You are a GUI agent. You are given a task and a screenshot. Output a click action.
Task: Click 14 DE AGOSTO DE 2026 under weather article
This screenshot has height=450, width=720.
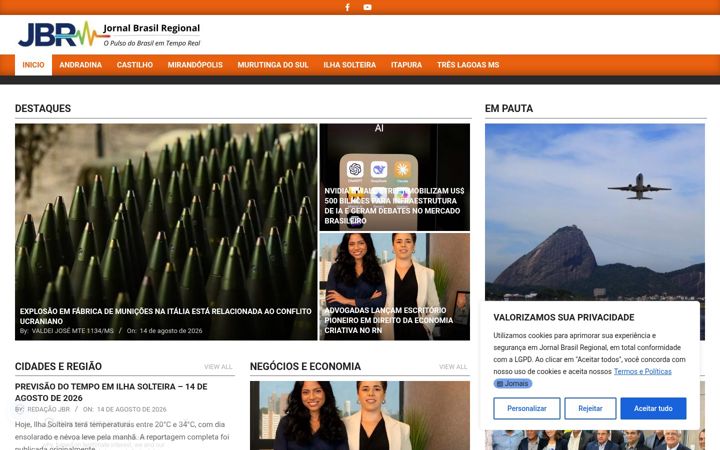[x=132, y=409]
